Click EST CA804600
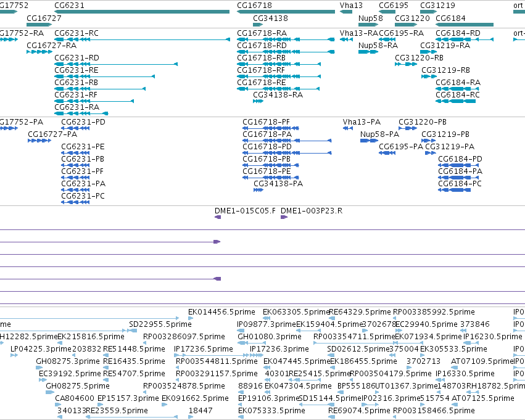 tap(59, 405)
